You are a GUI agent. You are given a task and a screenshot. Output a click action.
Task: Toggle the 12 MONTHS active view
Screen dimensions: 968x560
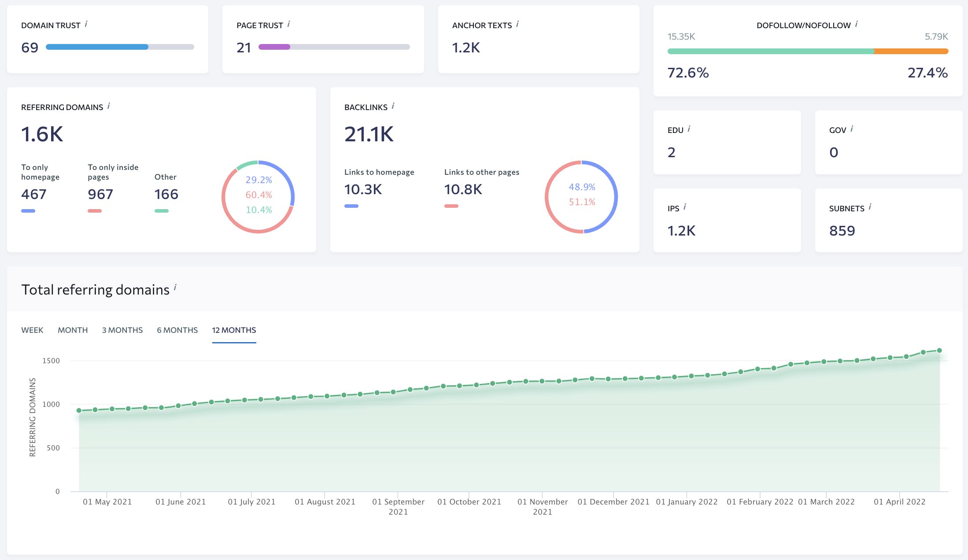tap(234, 330)
